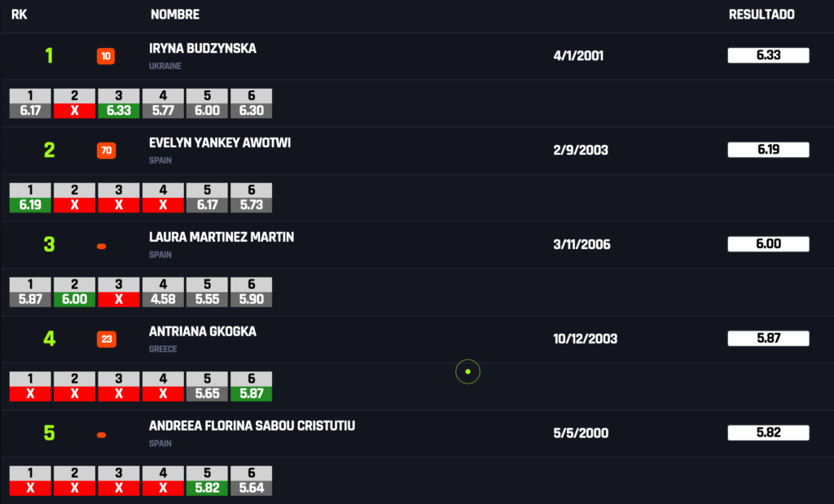
Task: Click Evelyn Yankey Awotwi's orange bib badge 70
Action: point(106,151)
